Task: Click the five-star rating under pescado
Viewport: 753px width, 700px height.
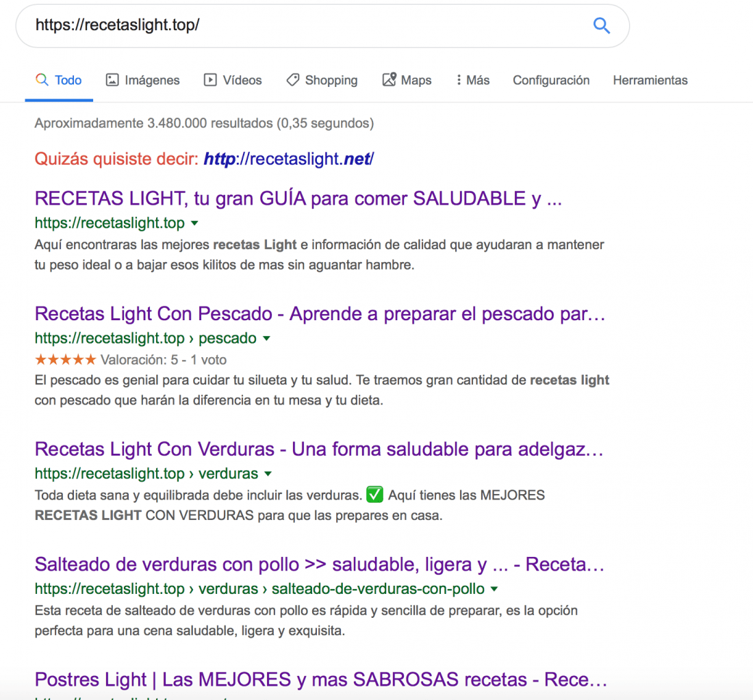Action: 65,359
